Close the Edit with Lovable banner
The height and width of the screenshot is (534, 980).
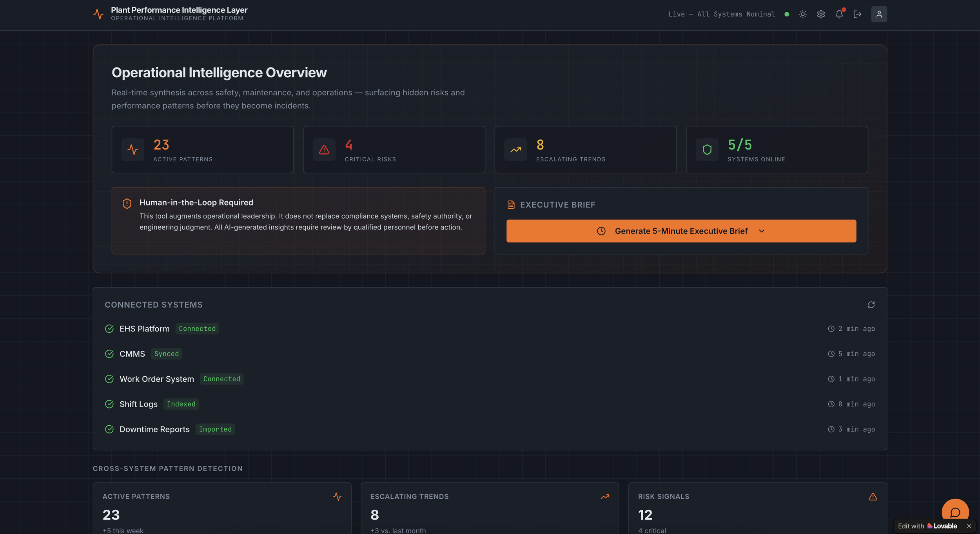pyautogui.click(x=969, y=526)
